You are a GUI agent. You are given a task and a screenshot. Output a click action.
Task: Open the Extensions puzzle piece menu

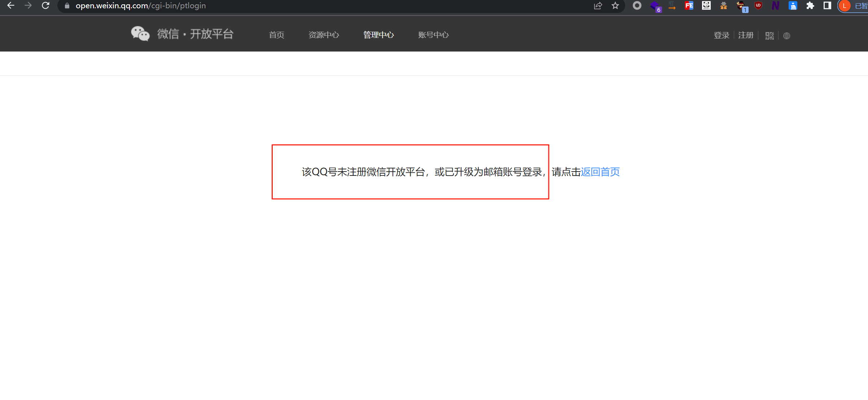[810, 6]
